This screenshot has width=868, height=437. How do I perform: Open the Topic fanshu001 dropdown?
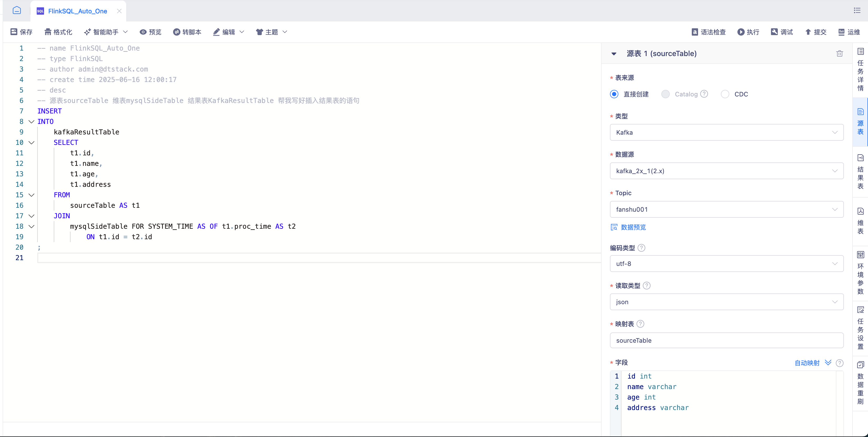point(726,209)
